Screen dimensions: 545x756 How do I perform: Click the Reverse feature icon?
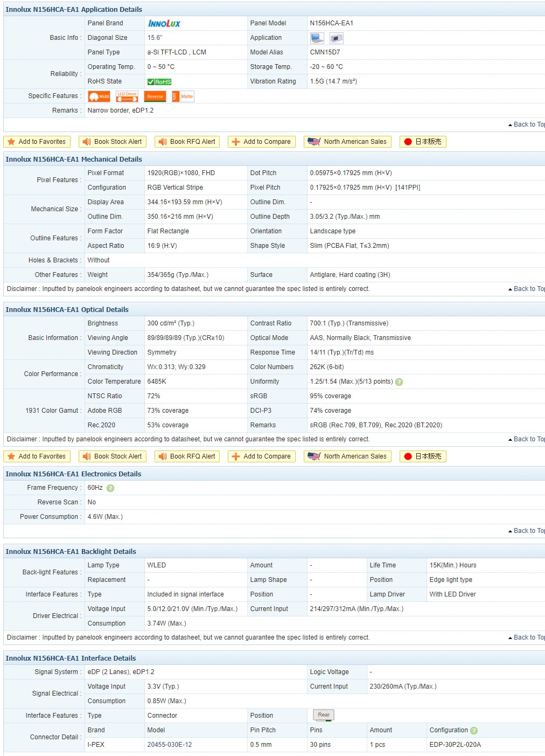155,96
